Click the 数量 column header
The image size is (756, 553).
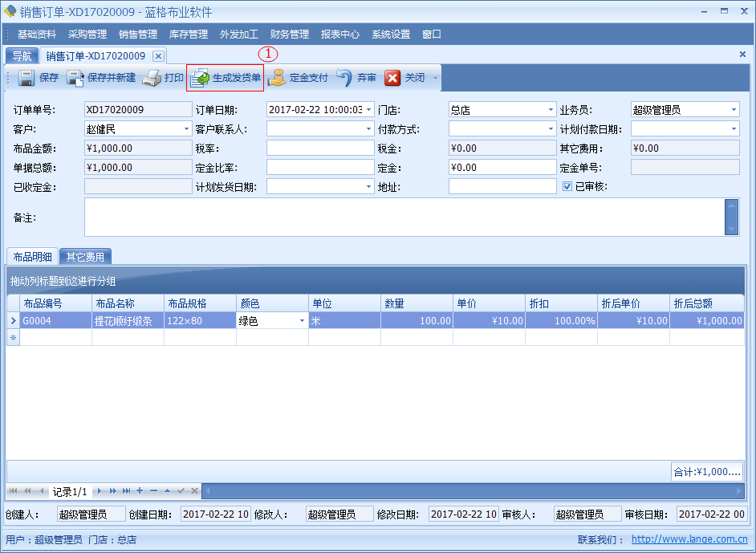[x=416, y=303]
